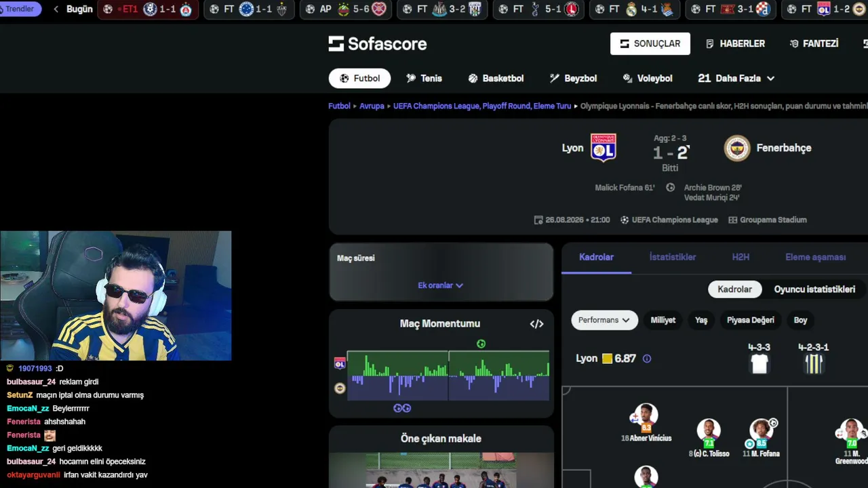Click the Archie Brown 28' goal scorer
This screenshot has width=868, height=488.
[713, 188]
